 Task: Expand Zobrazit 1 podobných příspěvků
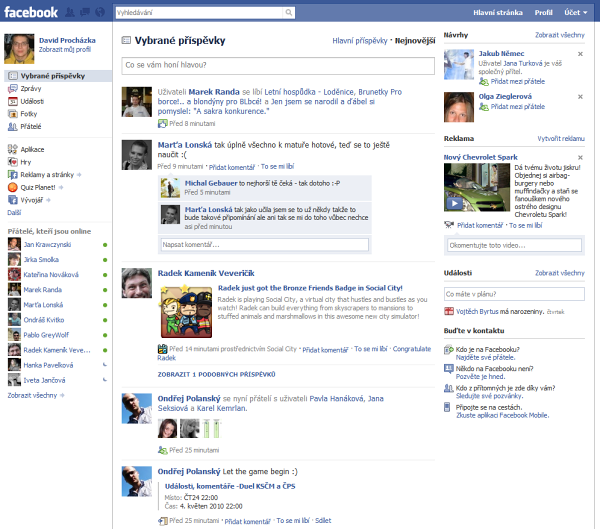[216, 374]
